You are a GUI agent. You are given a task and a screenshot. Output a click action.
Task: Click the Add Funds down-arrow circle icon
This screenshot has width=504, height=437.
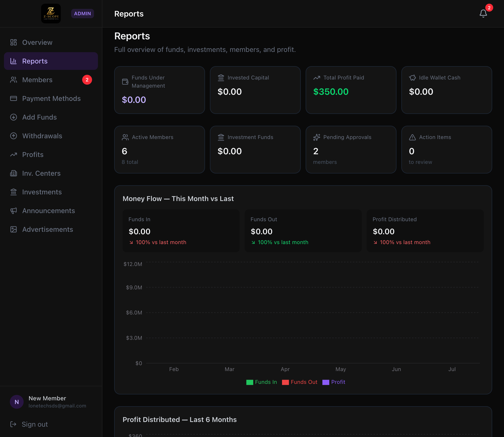pyautogui.click(x=14, y=117)
